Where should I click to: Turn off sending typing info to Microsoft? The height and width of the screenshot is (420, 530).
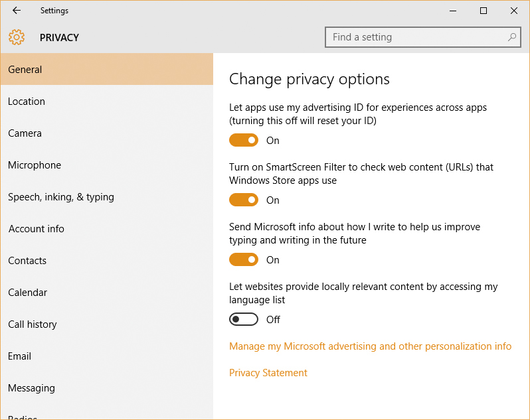click(244, 259)
